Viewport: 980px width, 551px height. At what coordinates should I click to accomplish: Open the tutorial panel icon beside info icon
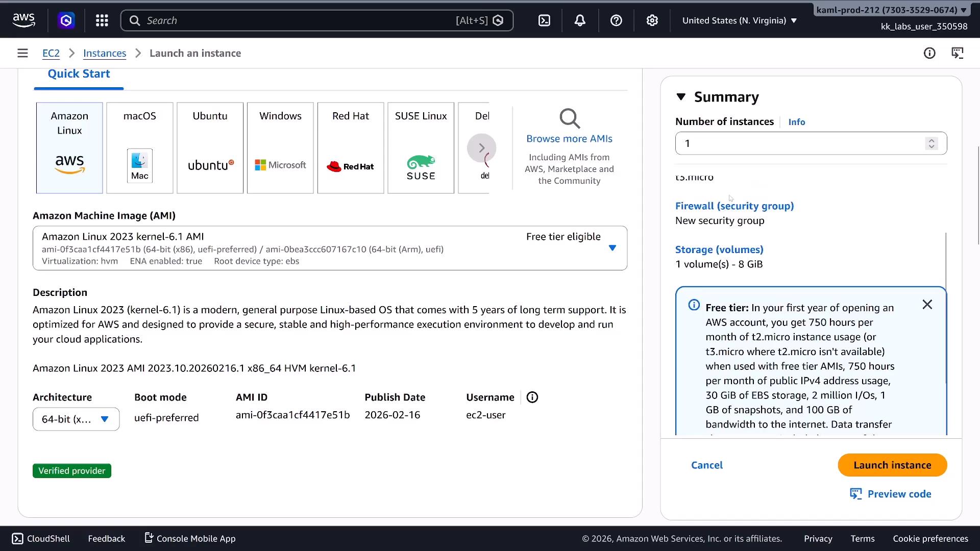(x=958, y=53)
